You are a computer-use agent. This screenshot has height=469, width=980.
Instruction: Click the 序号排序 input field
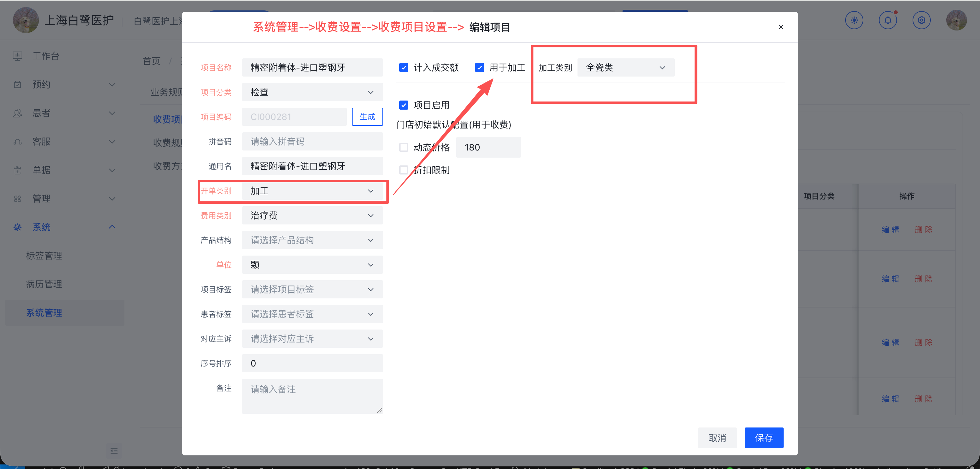[x=312, y=363]
